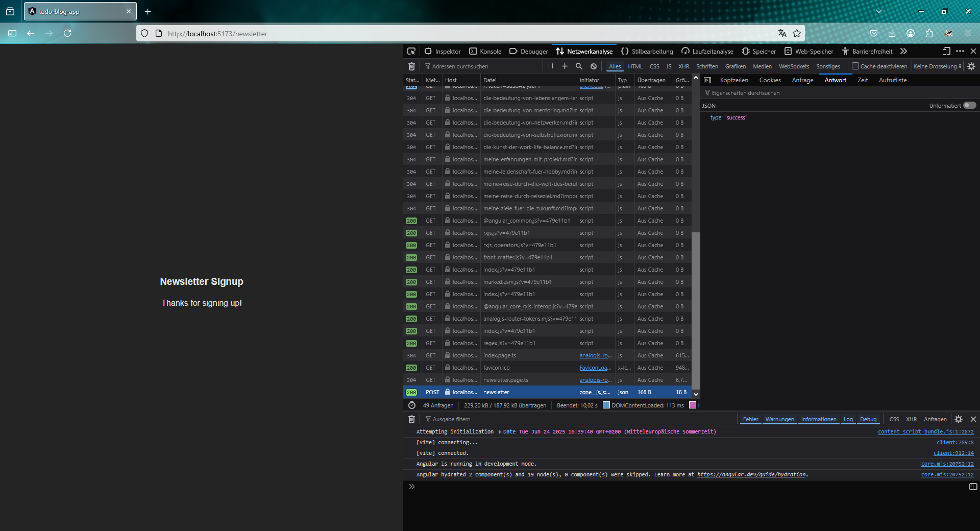Filter requests by JS

pos(669,66)
